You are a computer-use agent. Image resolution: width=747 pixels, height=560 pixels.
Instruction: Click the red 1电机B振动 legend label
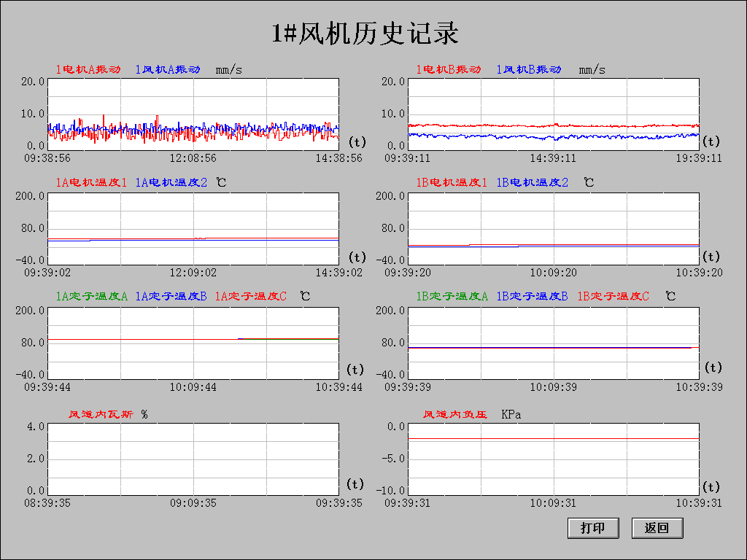449,70
